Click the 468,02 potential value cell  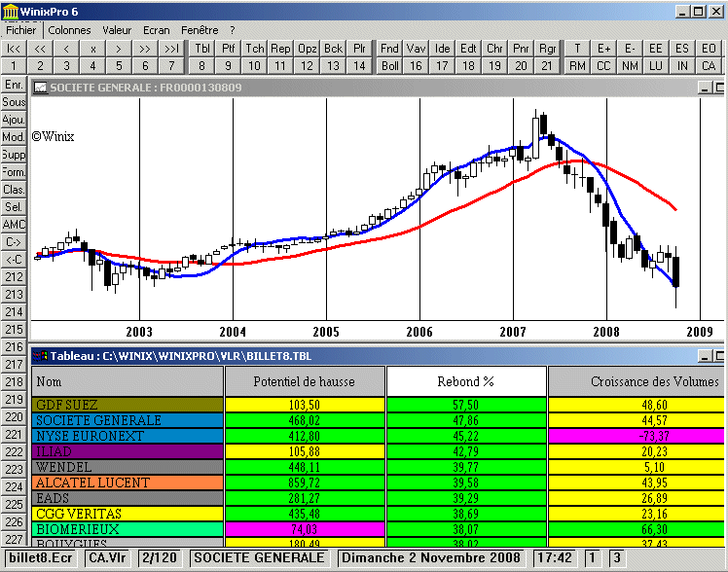pyautogui.click(x=305, y=420)
